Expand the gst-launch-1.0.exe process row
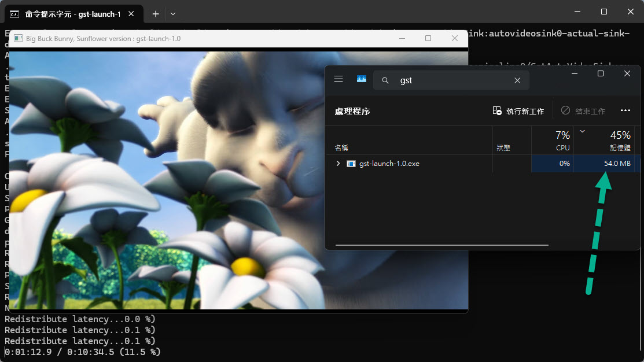 338,164
